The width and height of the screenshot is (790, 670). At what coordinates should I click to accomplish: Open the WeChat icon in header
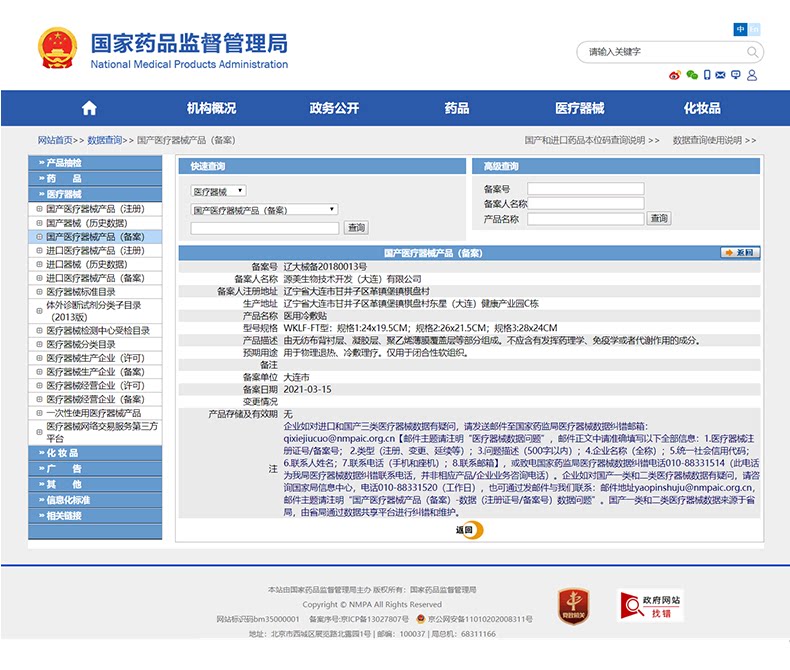(692, 75)
